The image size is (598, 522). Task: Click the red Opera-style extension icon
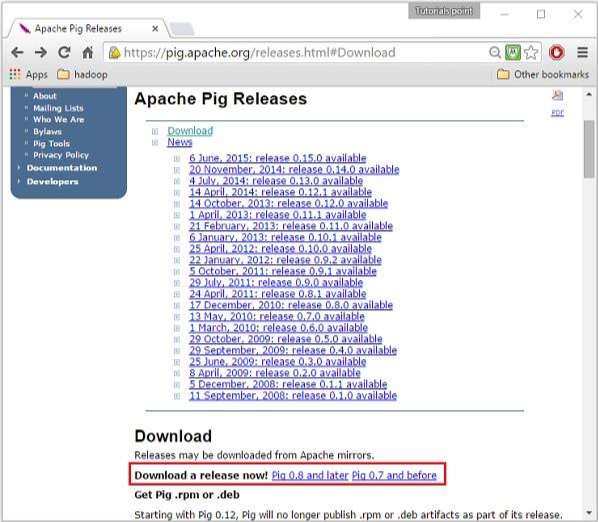point(556,52)
